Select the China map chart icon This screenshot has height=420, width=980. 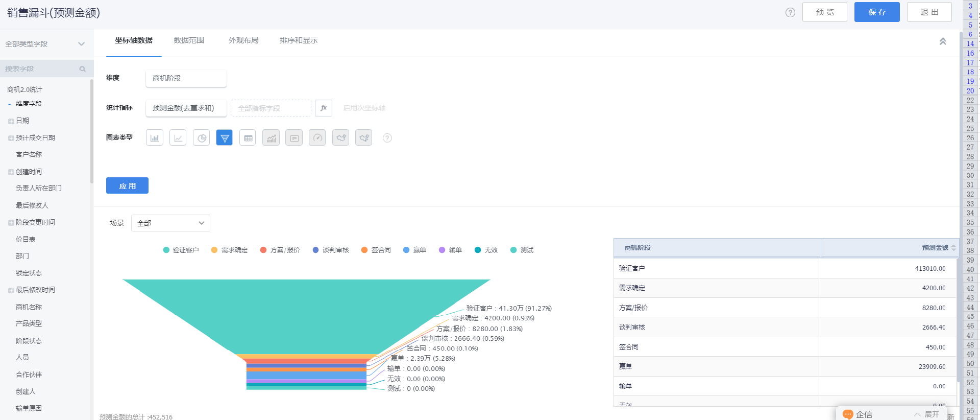pos(340,137)
